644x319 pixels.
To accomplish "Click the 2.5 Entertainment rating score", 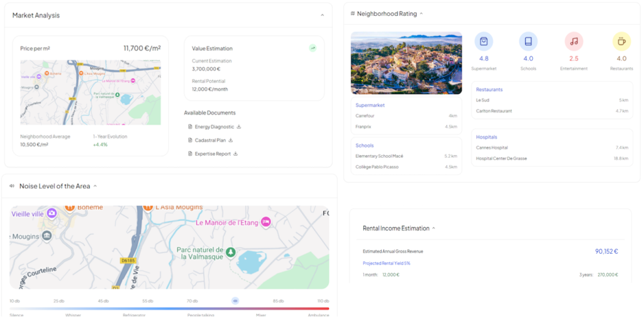I will tap(574, 58).
